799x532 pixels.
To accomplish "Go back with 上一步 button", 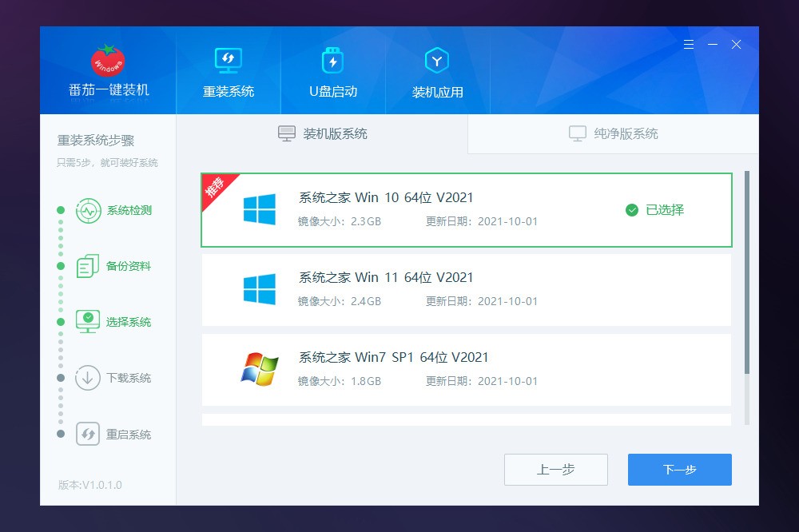I will pyautogui.click(x=556, y=470).
